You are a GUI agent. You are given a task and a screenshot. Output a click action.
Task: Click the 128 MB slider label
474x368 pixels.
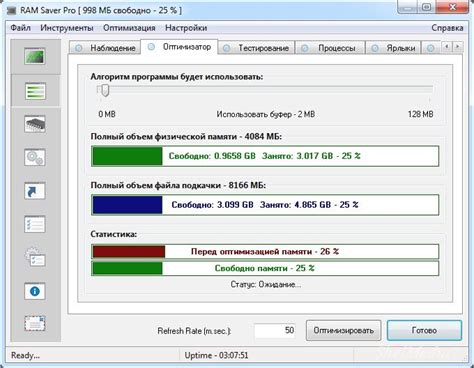point(421,114)
